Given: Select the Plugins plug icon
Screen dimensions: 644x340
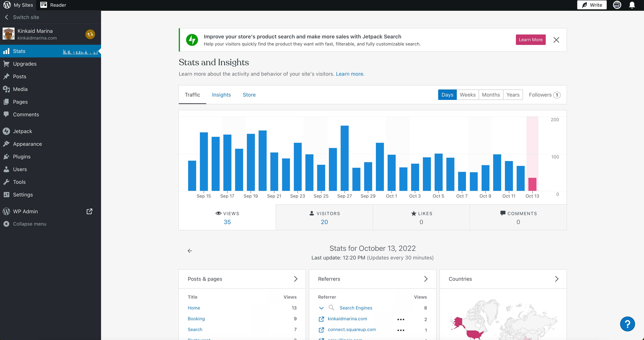Looking at the screenshot, I should 7,157.
